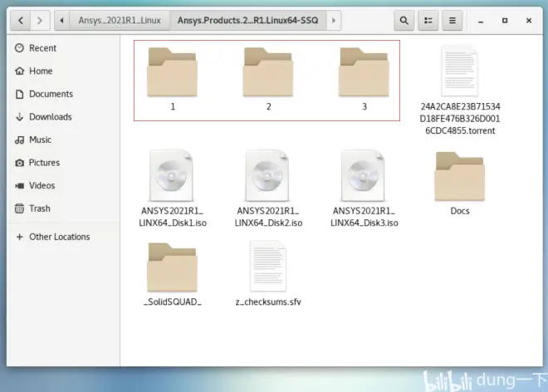Viewport: 548px width, 392px height.
Task: Open Pictures in the sidebar
Action: tap(63, 163)
